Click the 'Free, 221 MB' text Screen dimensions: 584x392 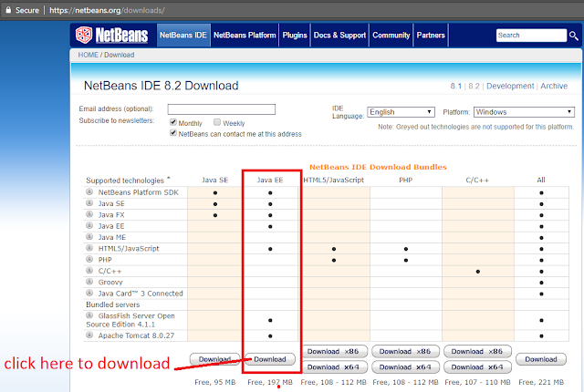pyautogui.click(x=541, y=382)
